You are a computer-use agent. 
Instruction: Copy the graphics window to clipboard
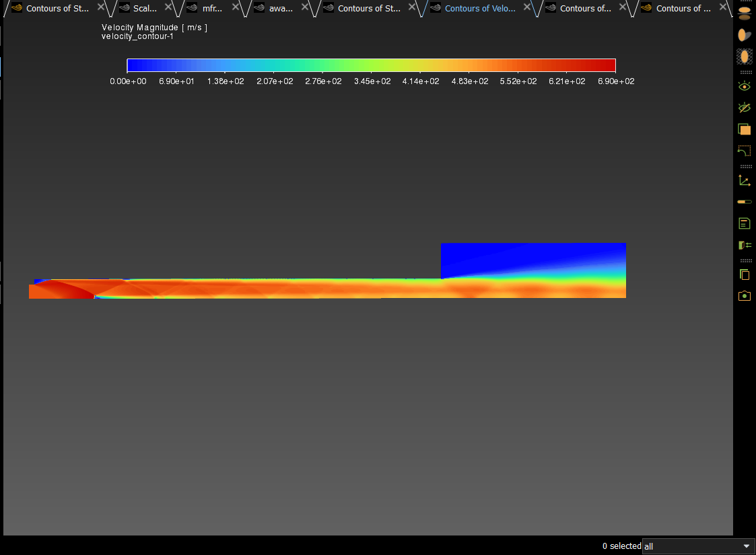(x=744, y=274)
